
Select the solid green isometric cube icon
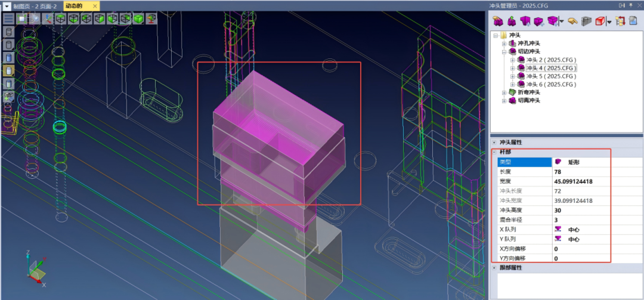[138, 18]
